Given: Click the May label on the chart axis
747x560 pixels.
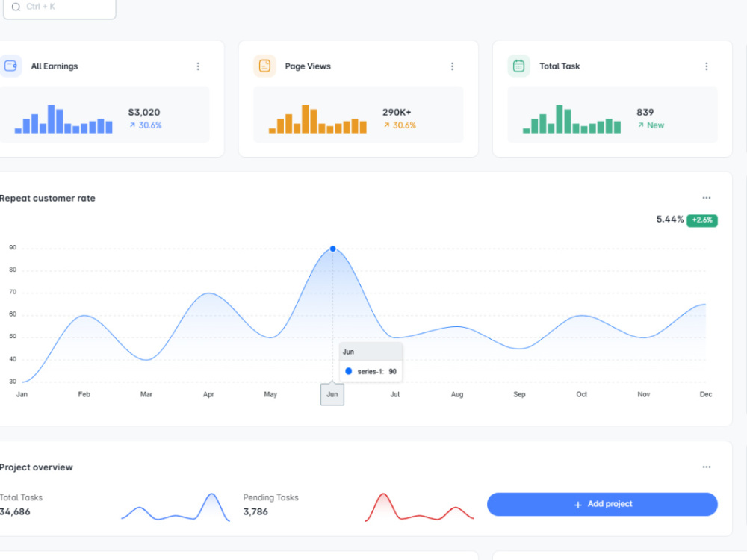Looking at the screenshot, I should pos(270,394).
